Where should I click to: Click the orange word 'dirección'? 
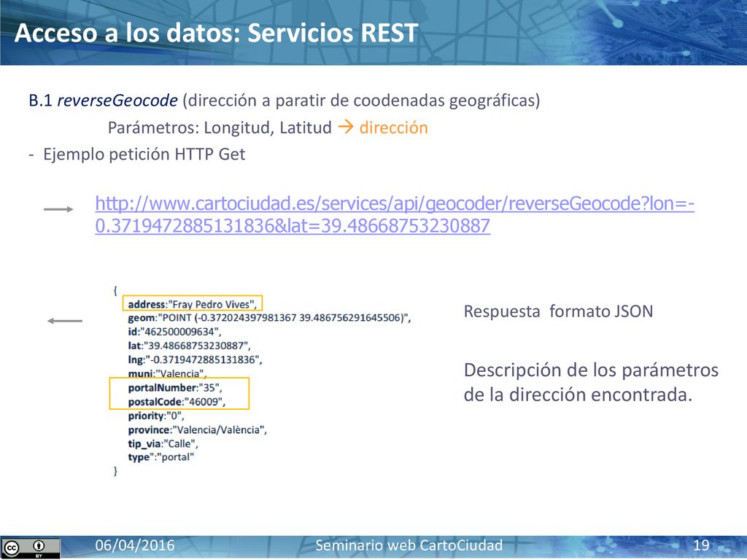point(393,128)
